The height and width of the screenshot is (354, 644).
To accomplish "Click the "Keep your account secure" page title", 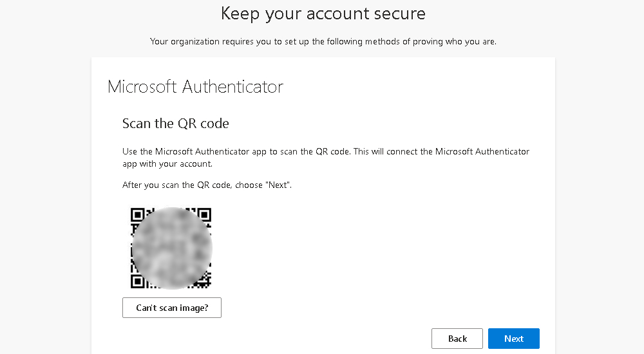I will coord(323,14).
